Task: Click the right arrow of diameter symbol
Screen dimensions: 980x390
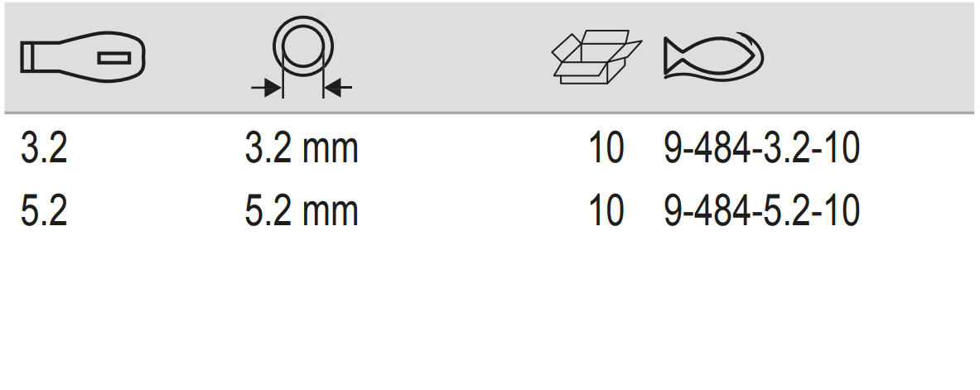Action: click(x=339, y=86)
